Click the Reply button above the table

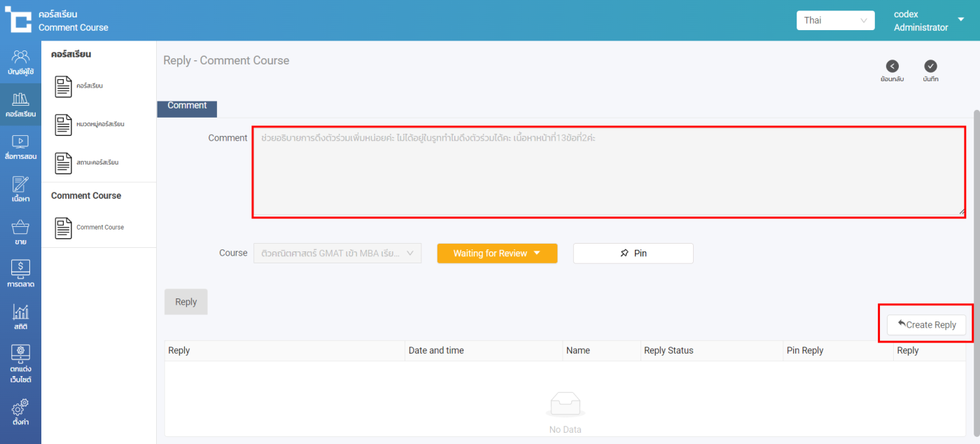(185, 302)
